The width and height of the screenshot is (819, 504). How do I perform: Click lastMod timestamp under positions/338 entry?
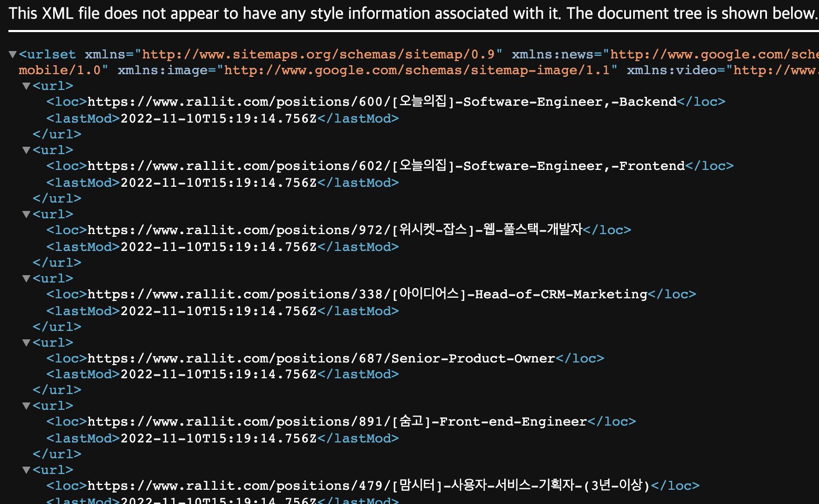click(x=219, y=311)
